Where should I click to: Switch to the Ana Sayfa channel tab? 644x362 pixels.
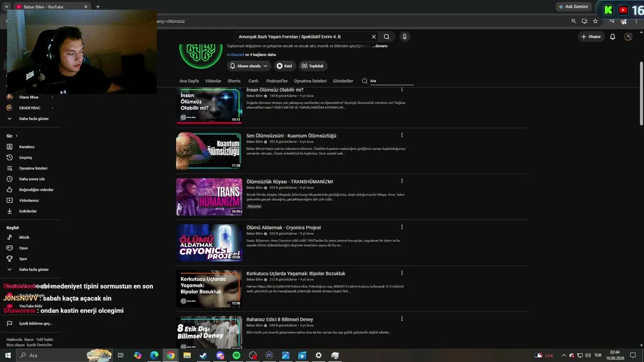pyautogui.click(x=189, y=81)
